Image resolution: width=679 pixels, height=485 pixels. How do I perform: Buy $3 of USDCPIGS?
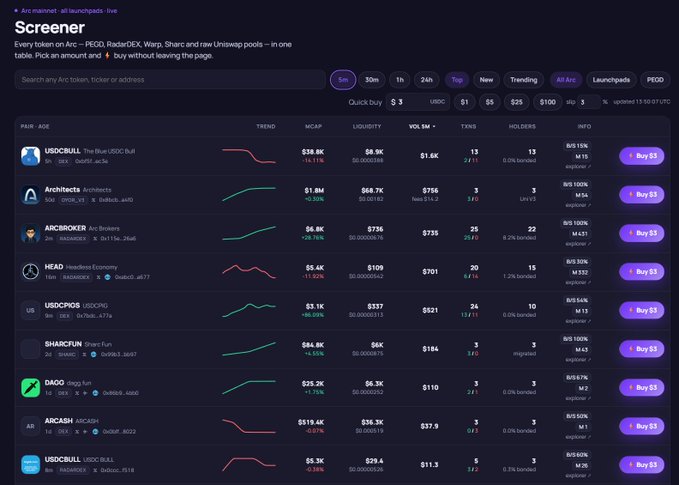(641, 310)
